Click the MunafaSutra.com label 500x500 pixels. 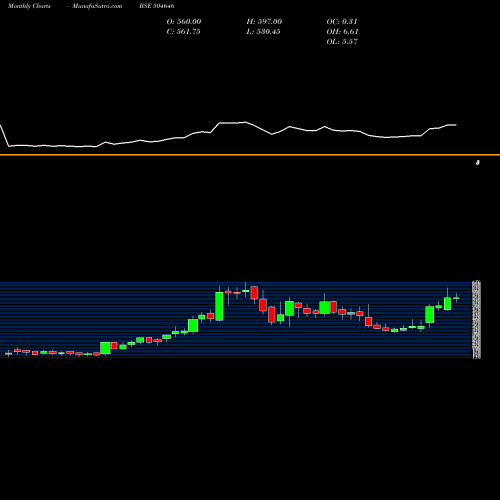pos(97,6)
